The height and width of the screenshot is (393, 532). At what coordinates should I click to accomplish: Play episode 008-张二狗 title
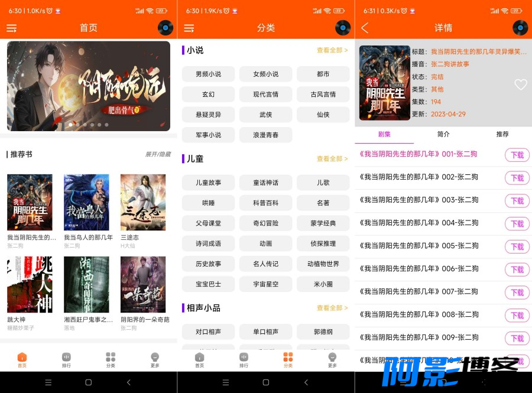[x=419, y=314]
